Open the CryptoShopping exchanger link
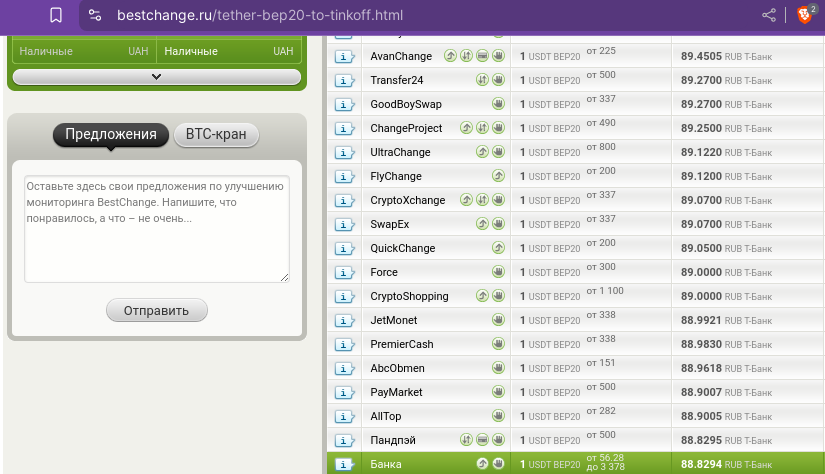This screenshot has height=474, width=825. [409, 297]
